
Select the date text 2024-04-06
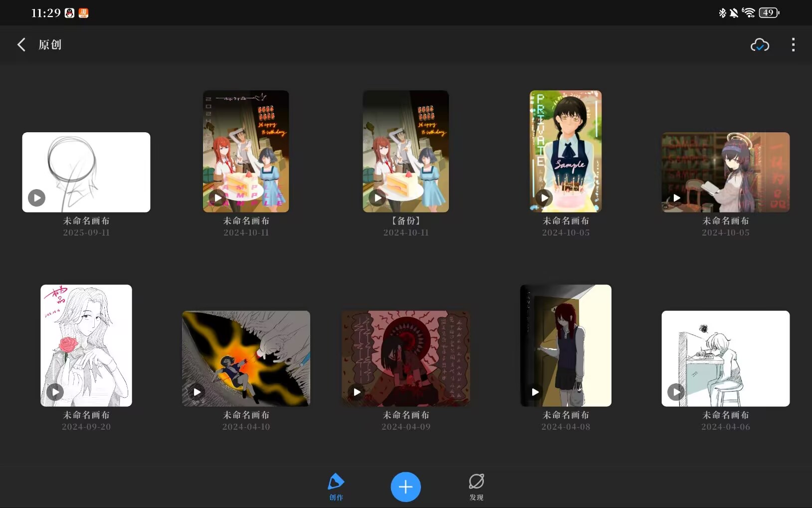(726, 427)
